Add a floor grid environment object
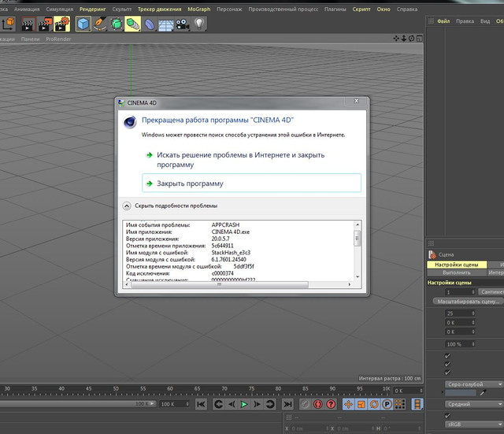This screenshot has width=504, height=434. pyautogui.click(x=166, y=24)
